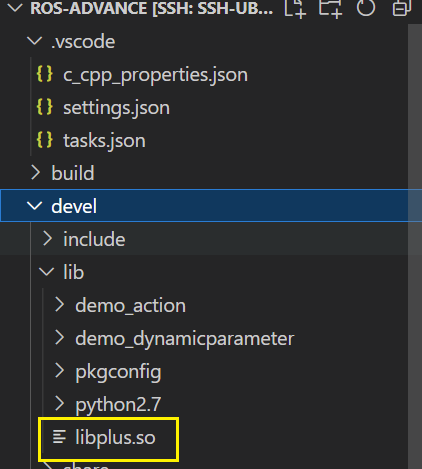This screenshot has width=422, height=469.
Task: Click the New Folder icon
Action: (330, 8)
